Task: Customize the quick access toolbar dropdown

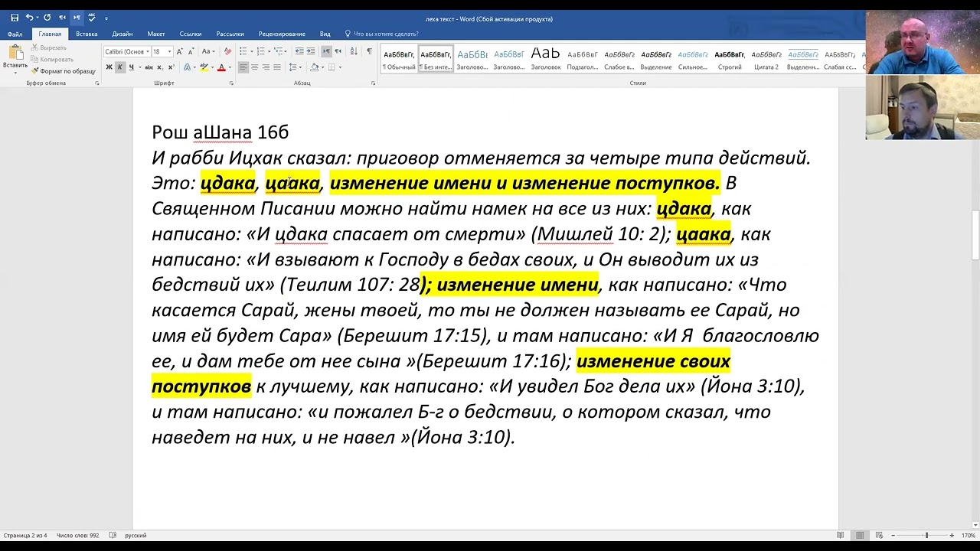Action: point(106,18)
